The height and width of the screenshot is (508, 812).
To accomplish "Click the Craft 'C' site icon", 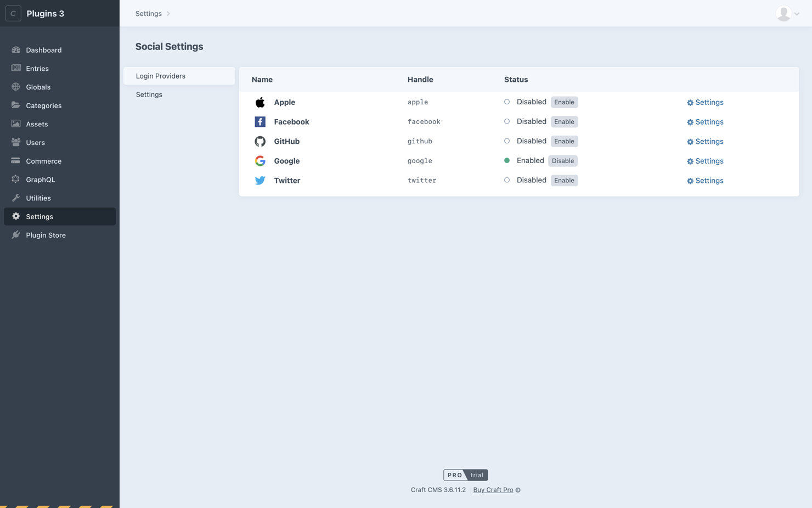I will click(x=13, y=13).
